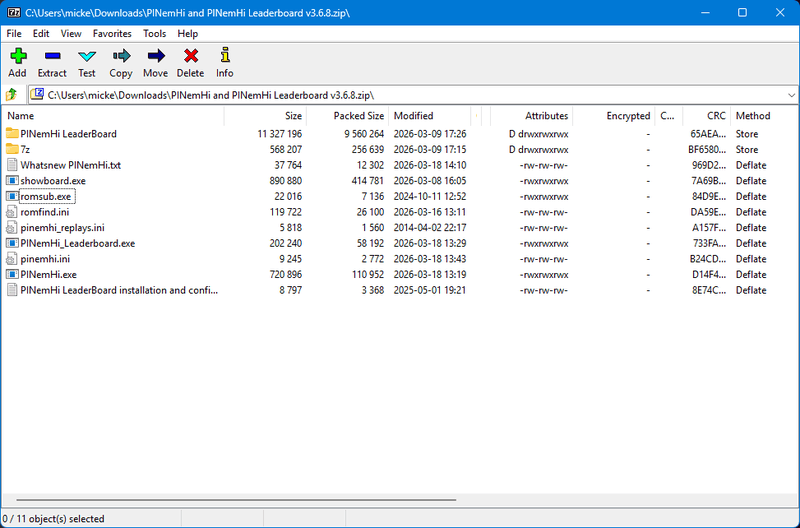This screenshot has width=800, height=528.
Task: Click the Extract toolbar icon
Action: pyautogui.click(x=53, y=55)
